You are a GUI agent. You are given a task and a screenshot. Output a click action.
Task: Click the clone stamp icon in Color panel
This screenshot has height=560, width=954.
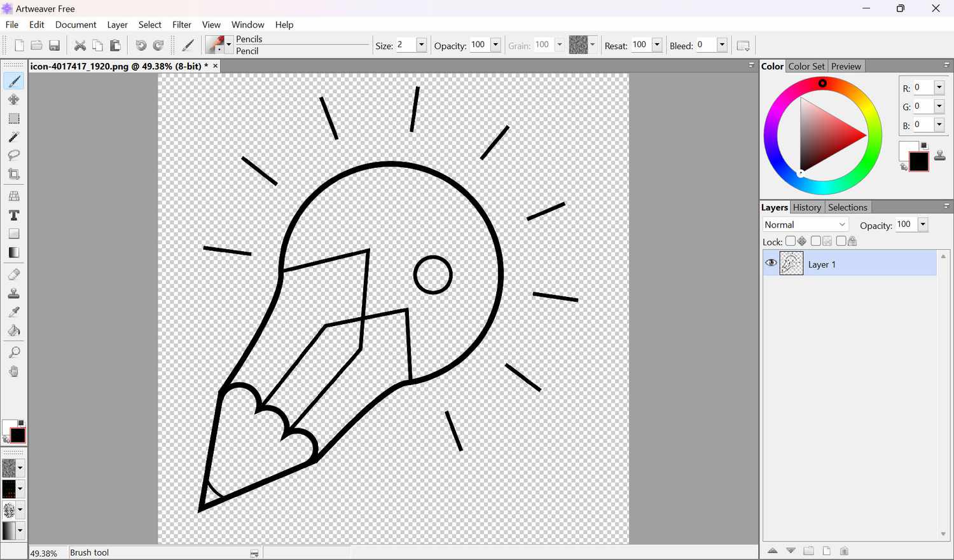(x=940, y=155)
